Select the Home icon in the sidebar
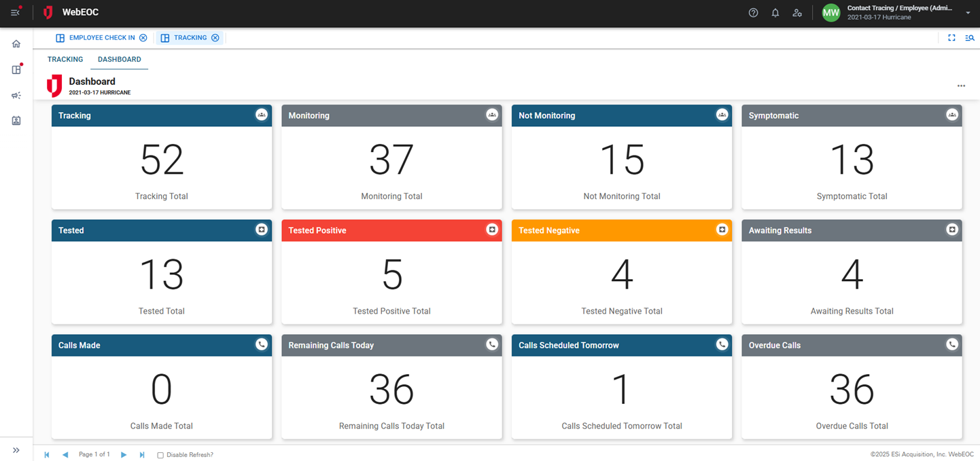 pos(16,43)
